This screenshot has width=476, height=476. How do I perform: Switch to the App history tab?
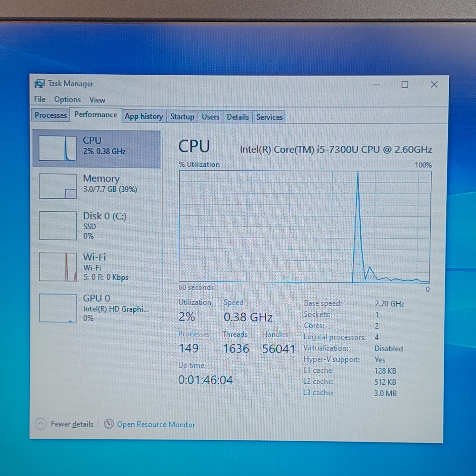144,116
